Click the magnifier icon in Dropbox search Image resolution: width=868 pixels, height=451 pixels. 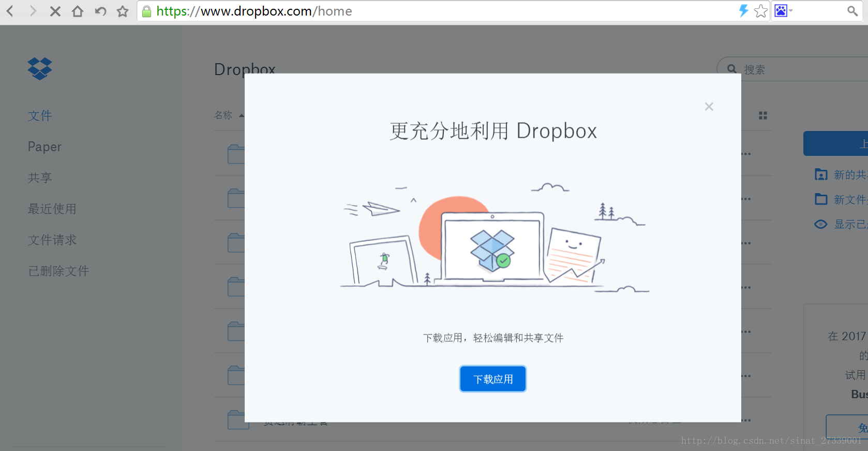point(731,69)
